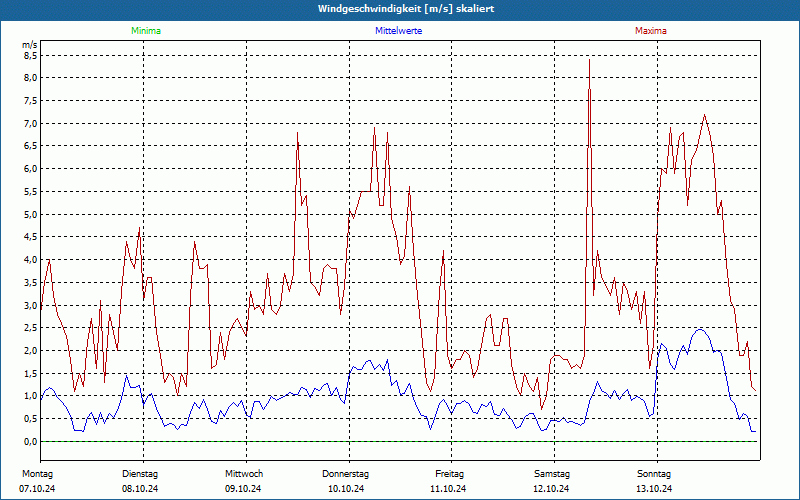The width and height of the screenshot is (800, 500).
Task: Click the m/s unit label
Action: pos(30,45)
